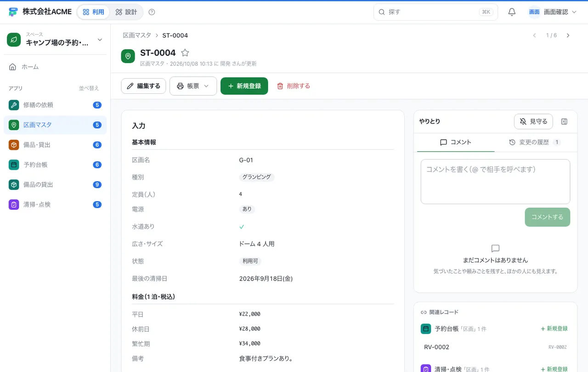Image resolution: width=588 pixels, height=372 pixels.
Task: Click the 予約台帳 icon in 関連レコード
Action: (x=426, y=329)
